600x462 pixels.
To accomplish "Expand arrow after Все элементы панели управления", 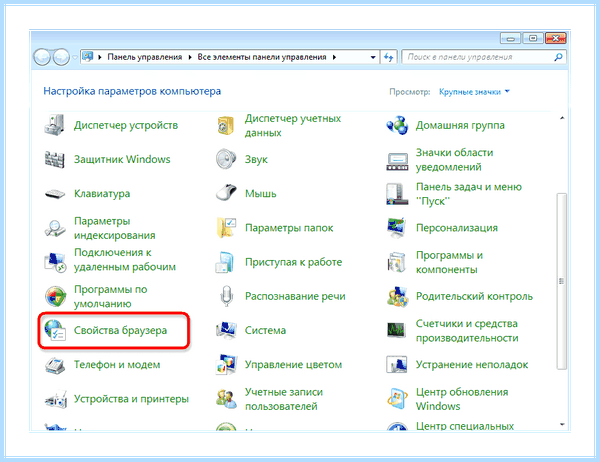I will (334, 57).
